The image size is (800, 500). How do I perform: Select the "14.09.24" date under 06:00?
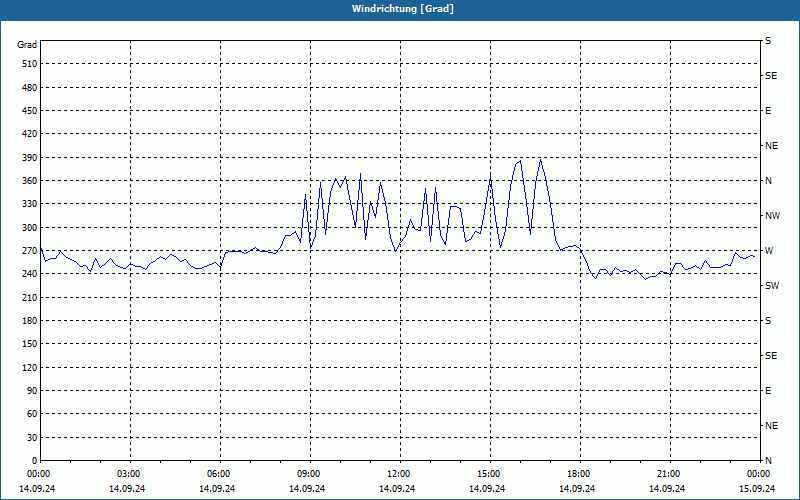click(217, 488)
